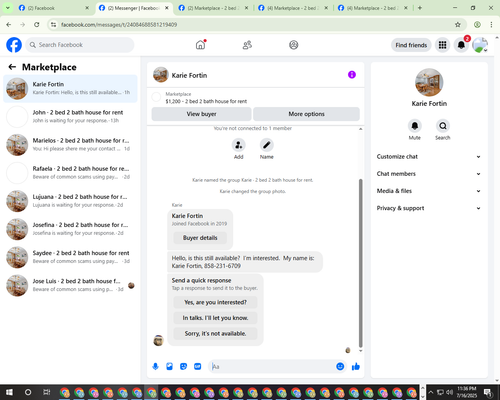Send quick response Yes, are you interested?
500x400 pixels.
coord(215,302)
